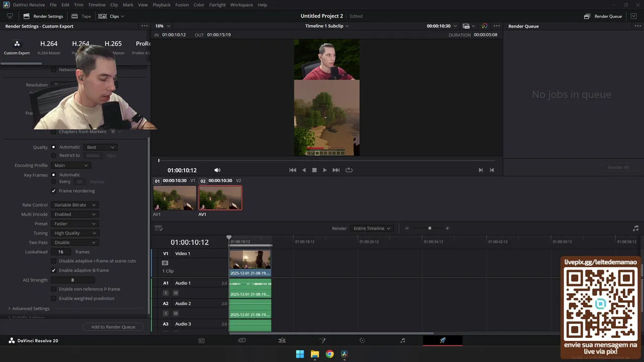644x362 pixels.
Task: Open viewer zoom 18% dropdown
Action: (163, 26)
